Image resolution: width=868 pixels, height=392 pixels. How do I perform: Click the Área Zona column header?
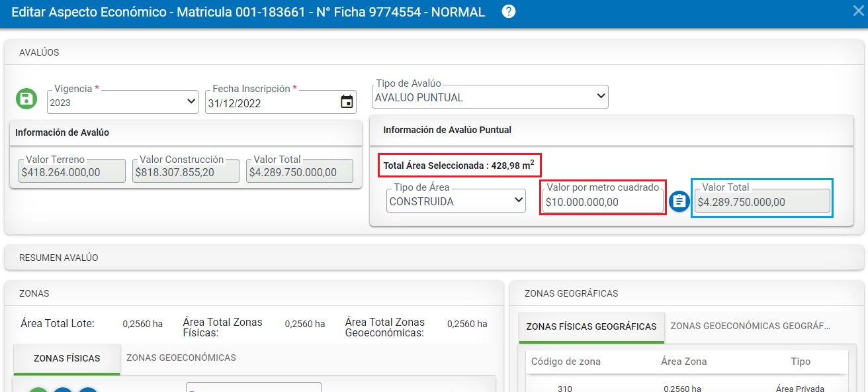pyautogui.click(x=683, y=362)
